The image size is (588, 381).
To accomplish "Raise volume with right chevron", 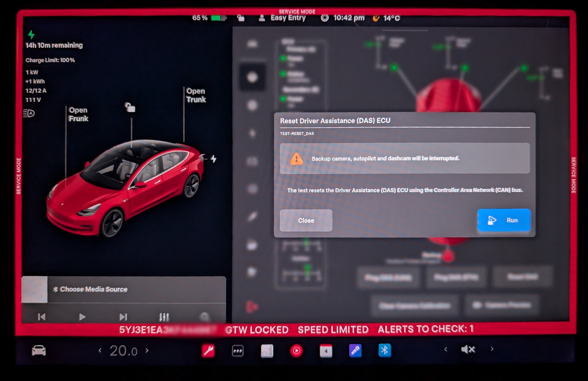I will click(492, 349).
